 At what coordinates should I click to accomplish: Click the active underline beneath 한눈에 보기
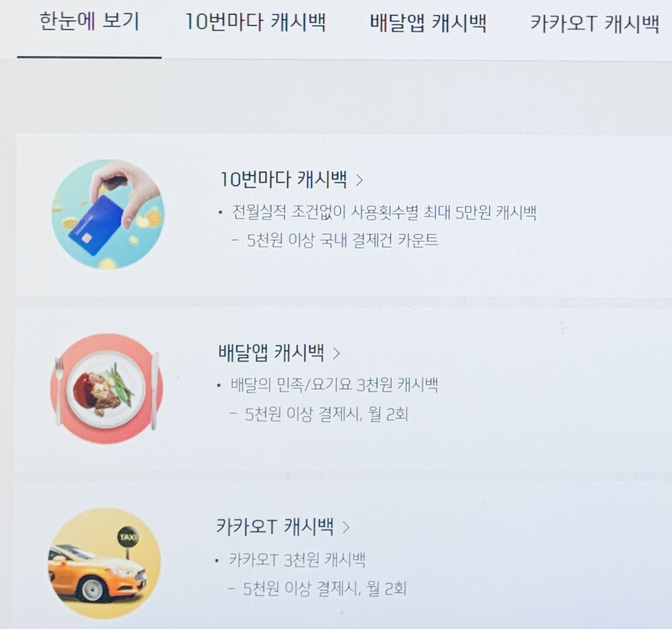coord(89,57)
